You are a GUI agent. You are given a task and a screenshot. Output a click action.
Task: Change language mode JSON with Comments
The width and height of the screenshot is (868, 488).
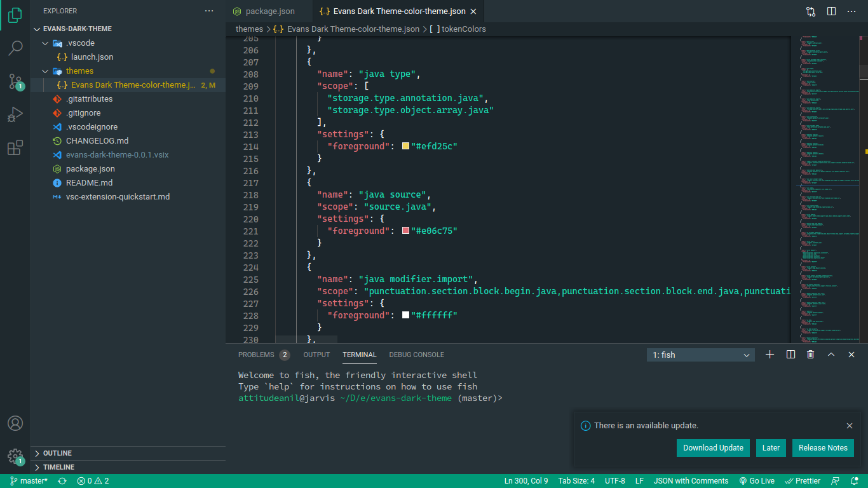point(691,481)
